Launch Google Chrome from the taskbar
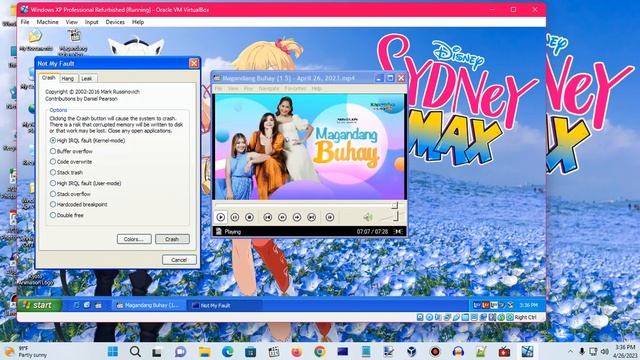 [320, 351]
